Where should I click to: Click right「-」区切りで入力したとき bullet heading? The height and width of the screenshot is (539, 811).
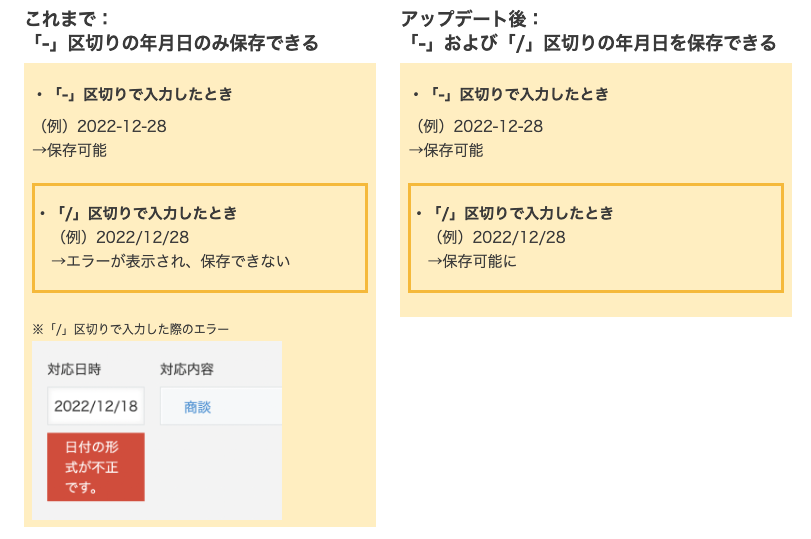click(518, 94)
